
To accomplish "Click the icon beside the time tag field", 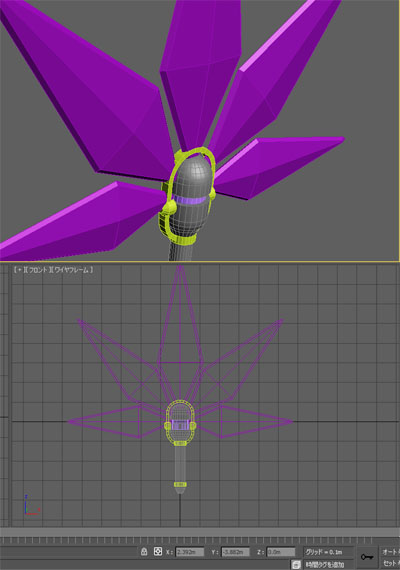I will [296, 564].
